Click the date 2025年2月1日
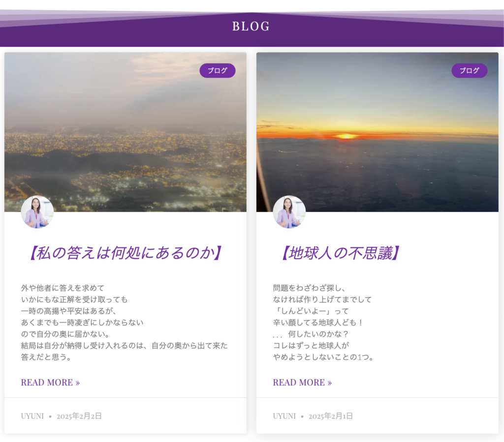Image resolution: width=504 pixels, height=442 pixels. tap(331, 416)
